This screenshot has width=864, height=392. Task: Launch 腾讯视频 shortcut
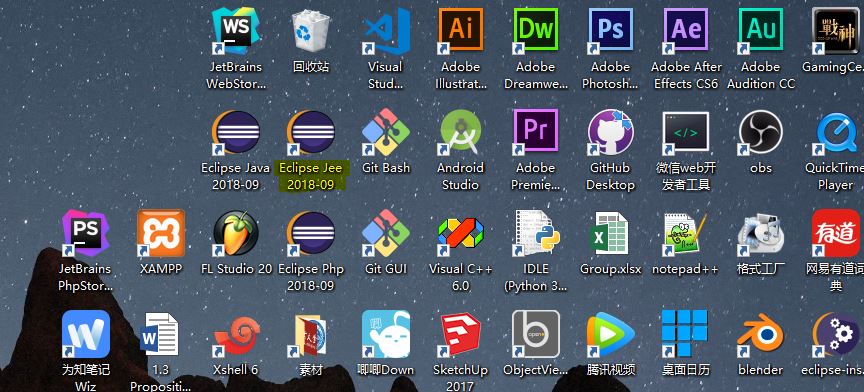[611, 334]
